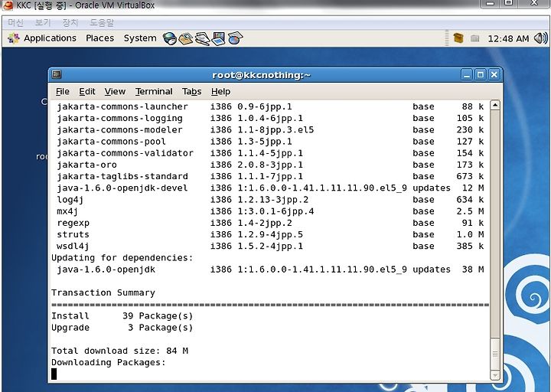The image size is (551, 392).
Task: Click the network status tray icon
Action: click(x=474, y=38)
